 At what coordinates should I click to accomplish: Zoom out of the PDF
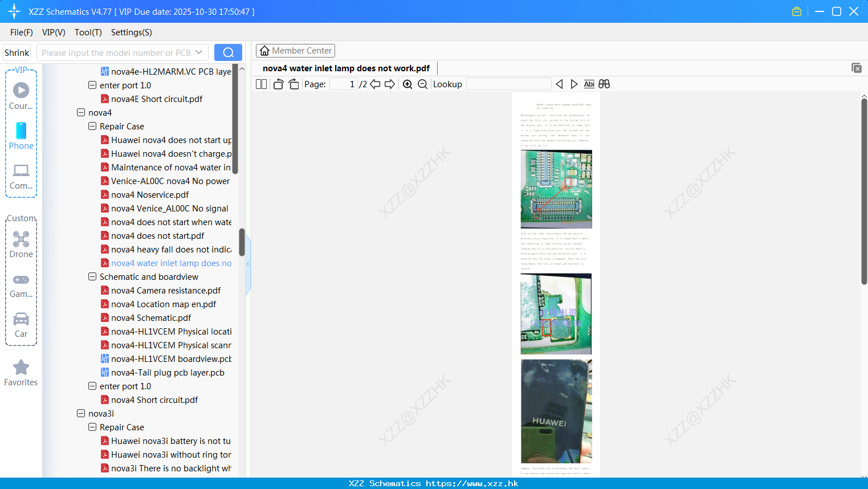(422, 84)
